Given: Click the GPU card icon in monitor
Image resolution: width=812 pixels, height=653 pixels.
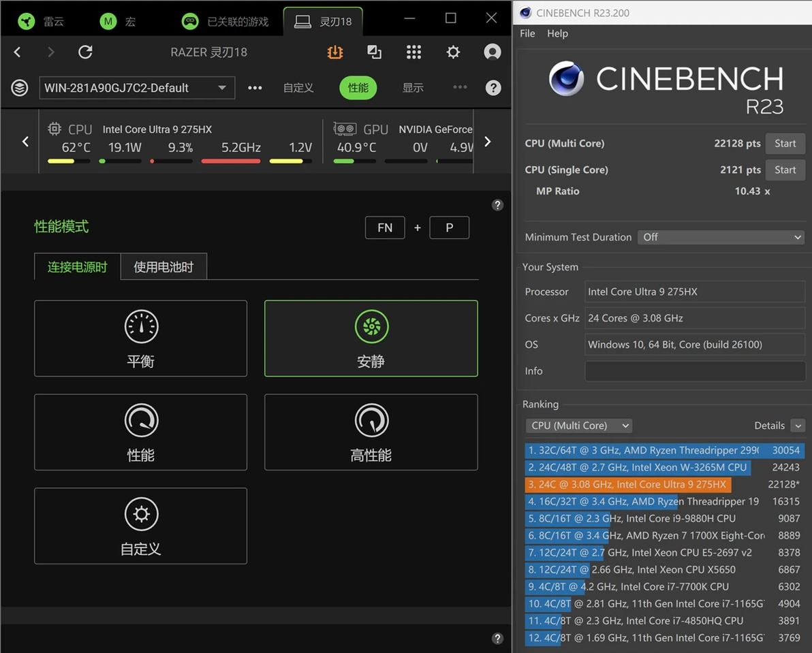Looking at the screenshot, I should (x=345, y=128).
